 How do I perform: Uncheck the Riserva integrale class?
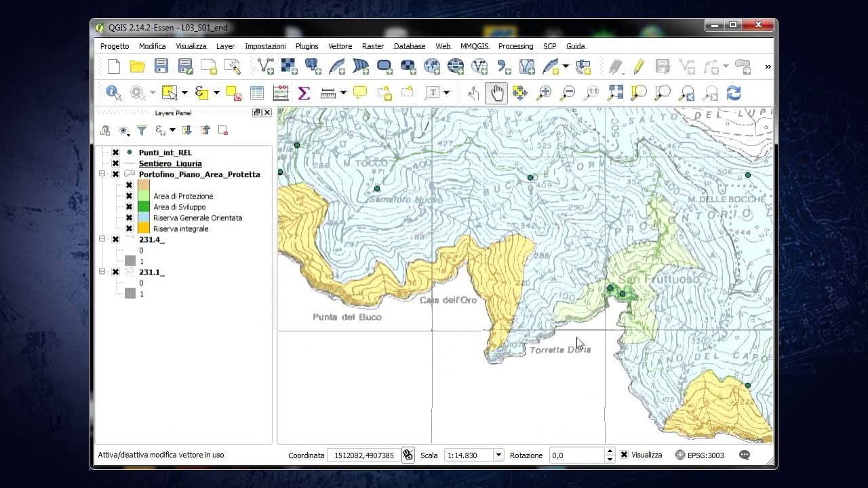tap(129, 228)
